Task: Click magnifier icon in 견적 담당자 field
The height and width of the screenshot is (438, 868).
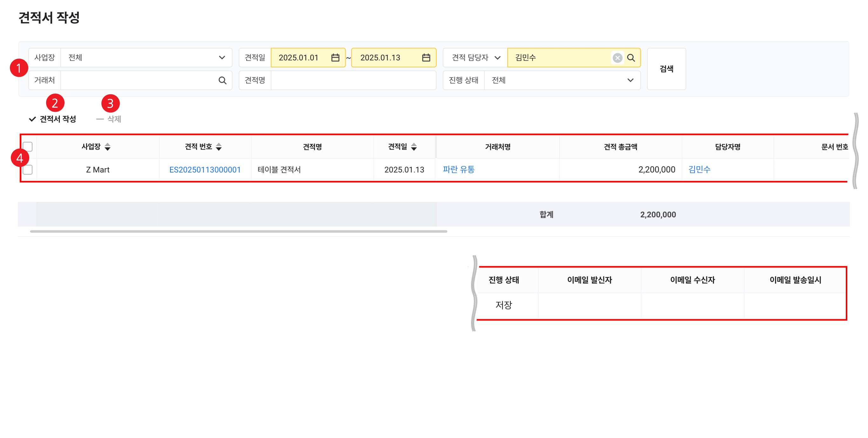Action: point(631,58)
